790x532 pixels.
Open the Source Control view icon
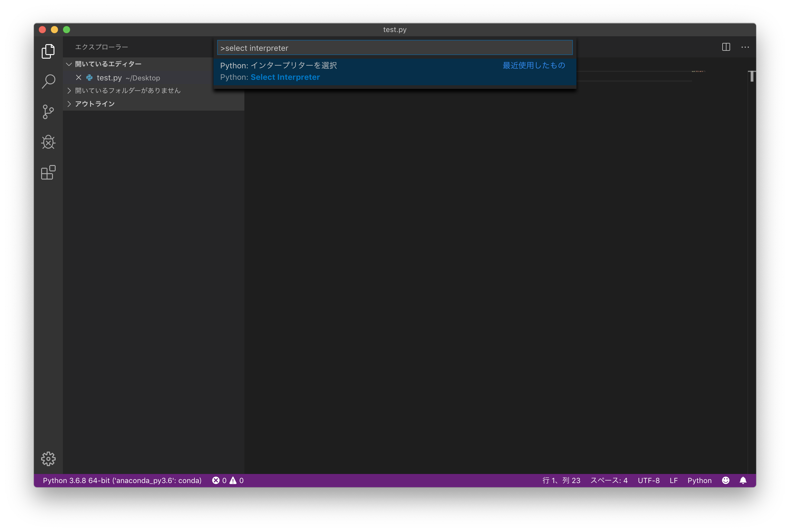(x=48, y=112)
